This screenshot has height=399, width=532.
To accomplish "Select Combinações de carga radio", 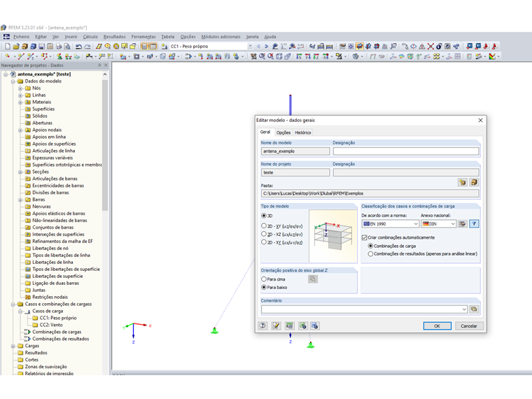I will (x=370, y=246).
